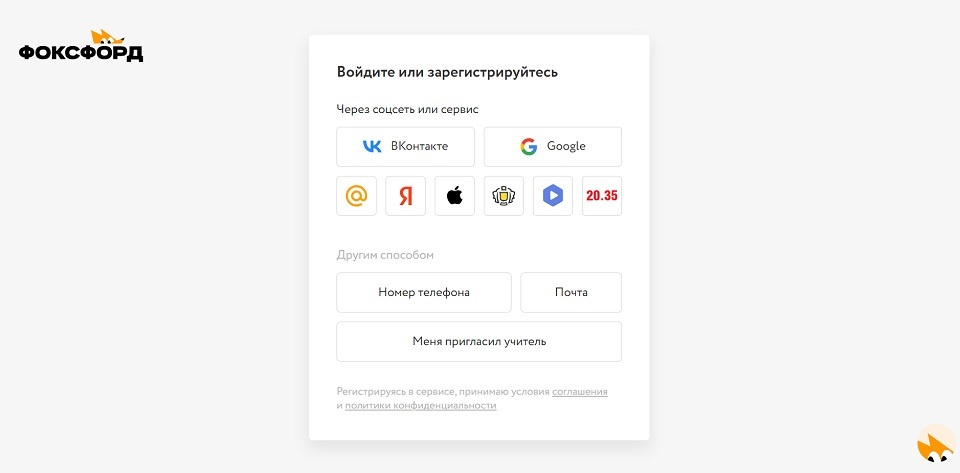The width and height of the screenshot is (960, 473).
Task: Select the Почта login button
Action: pos(571,292)
